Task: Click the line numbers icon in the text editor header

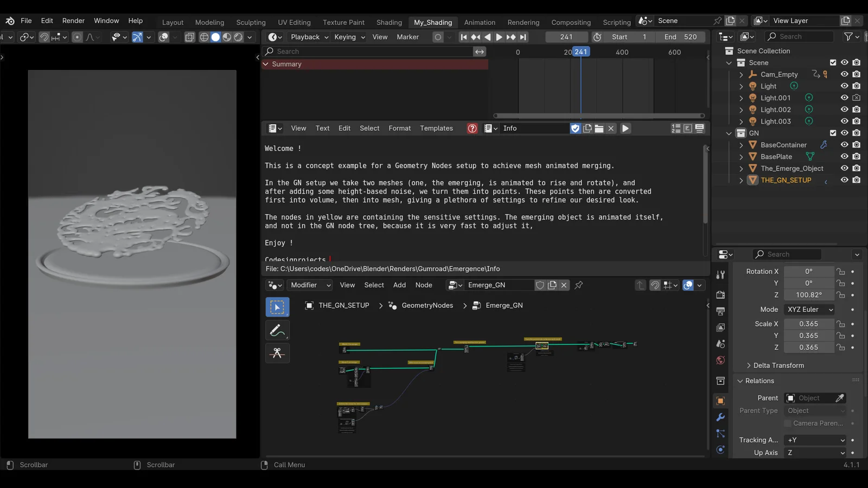Action: click(x=676, y=128)
